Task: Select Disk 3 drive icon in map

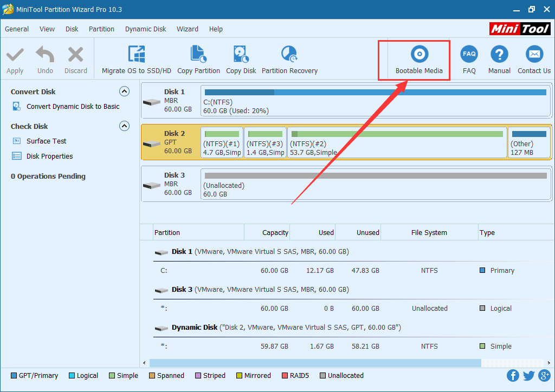Action: pyautogui.click(x=152, y=185)
